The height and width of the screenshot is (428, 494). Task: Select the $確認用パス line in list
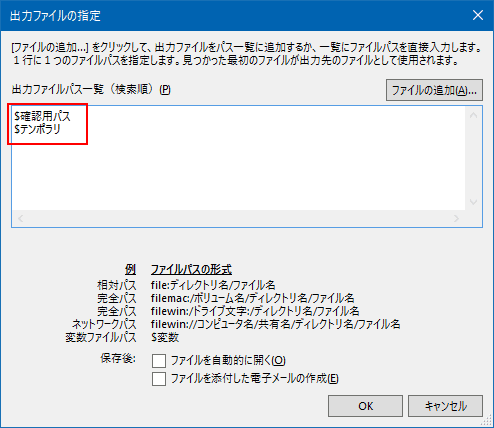coord(43,116)
